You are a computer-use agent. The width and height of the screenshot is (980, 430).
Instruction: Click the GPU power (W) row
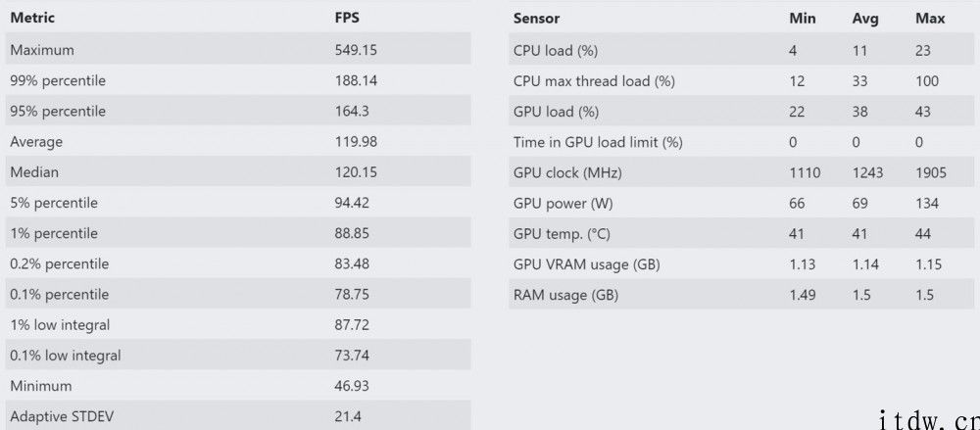click(x=741, y=203)
